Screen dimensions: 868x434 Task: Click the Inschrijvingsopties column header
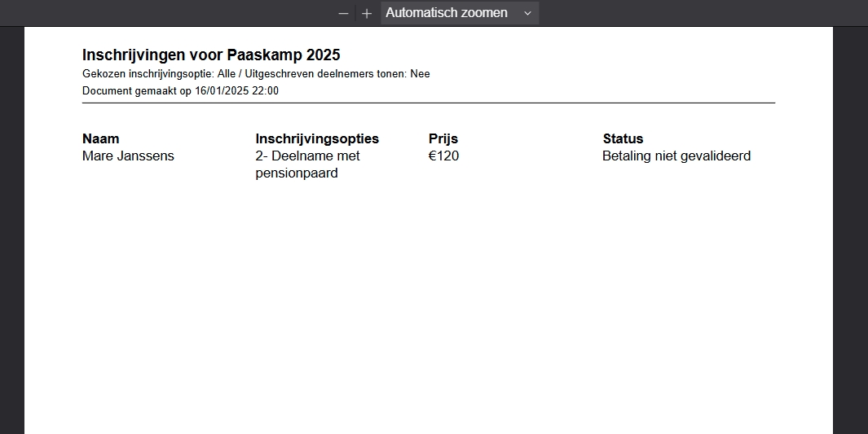317,138
